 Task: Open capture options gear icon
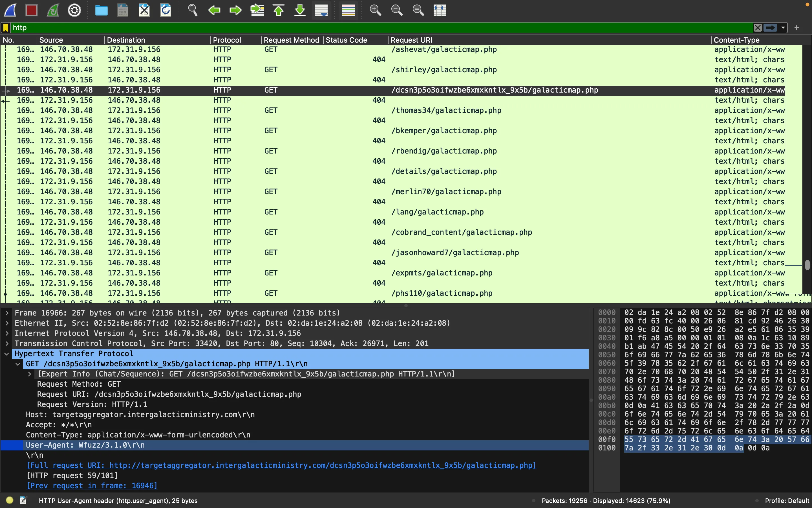pyautogui.click(x=74, y=10)
